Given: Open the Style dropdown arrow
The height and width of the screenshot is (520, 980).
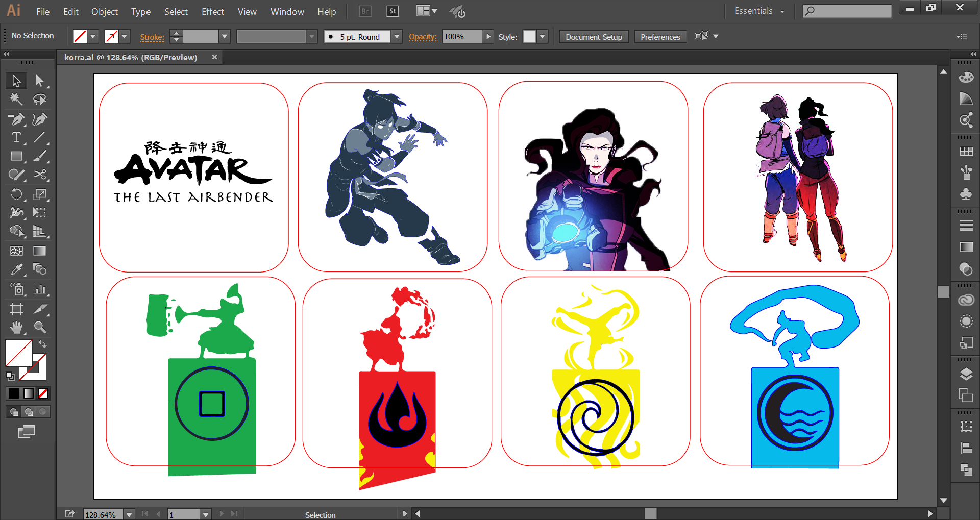Looking at the screenshot, I should click(543, 37).
